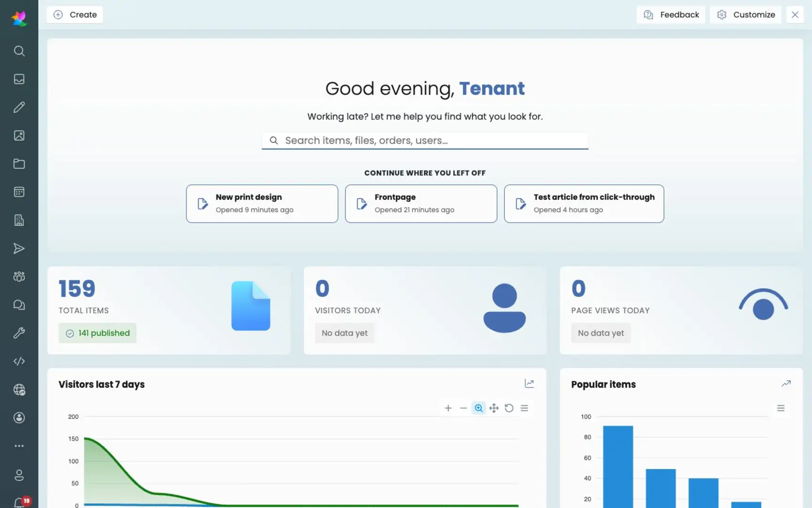Focus the search items, files, orders field
Image resolution: width=812 pixels, height=508 pixels.
(x=425, y=141)
